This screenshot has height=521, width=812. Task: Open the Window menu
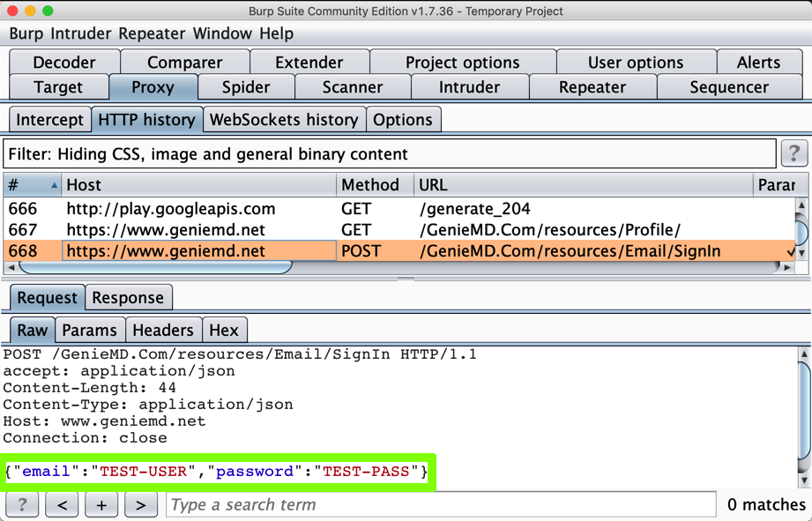pyautogui.click(x=222, y=33)
